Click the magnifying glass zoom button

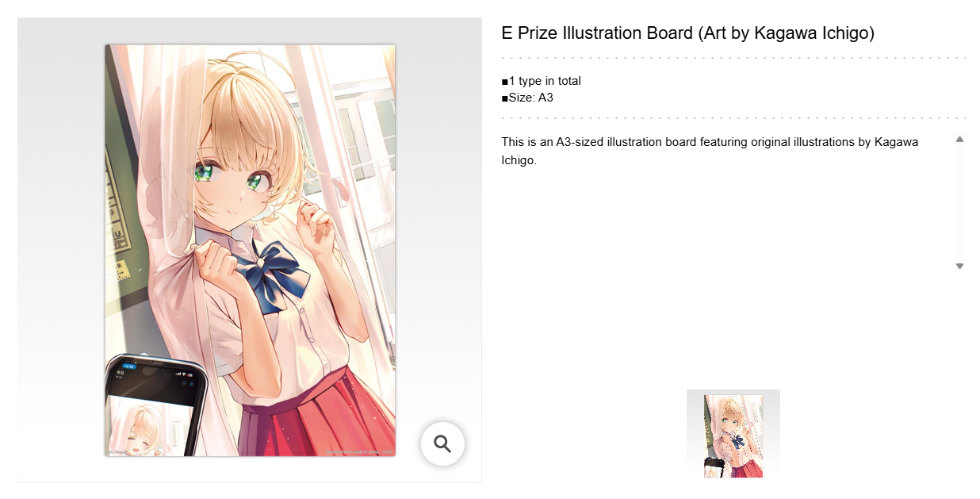click(x=442, y=443)
